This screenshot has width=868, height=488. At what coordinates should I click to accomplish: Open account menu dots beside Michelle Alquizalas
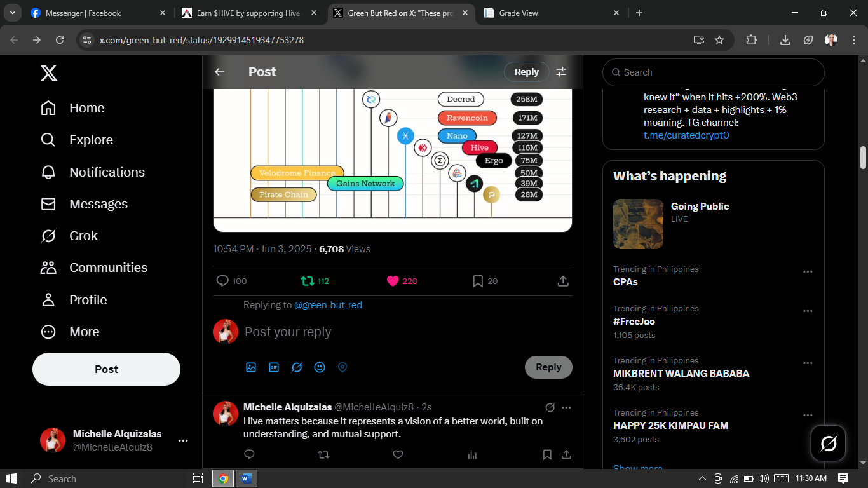[x=183, y=440]
